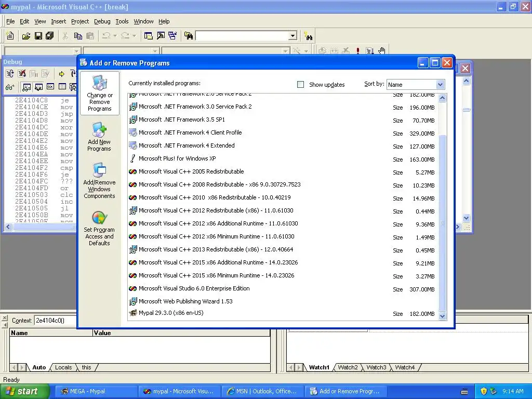Switch to the Locals tab
The height and width of the screenshot is (399, 532).
coord(63,367)
